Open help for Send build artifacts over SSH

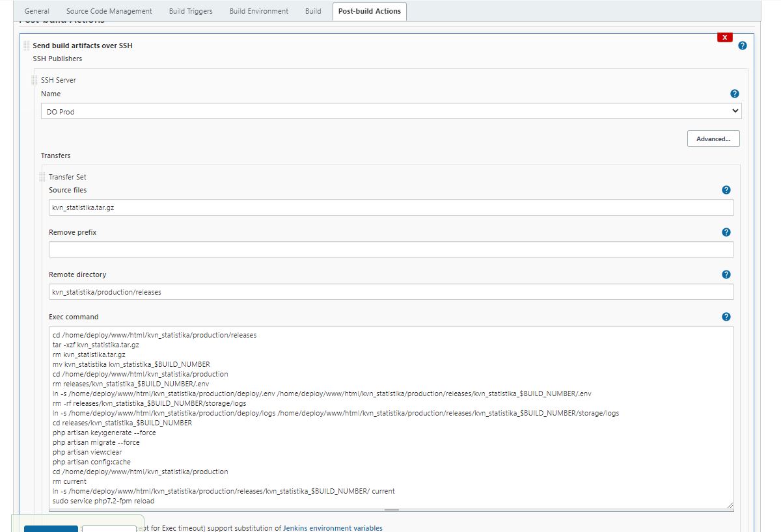point(742,46)
